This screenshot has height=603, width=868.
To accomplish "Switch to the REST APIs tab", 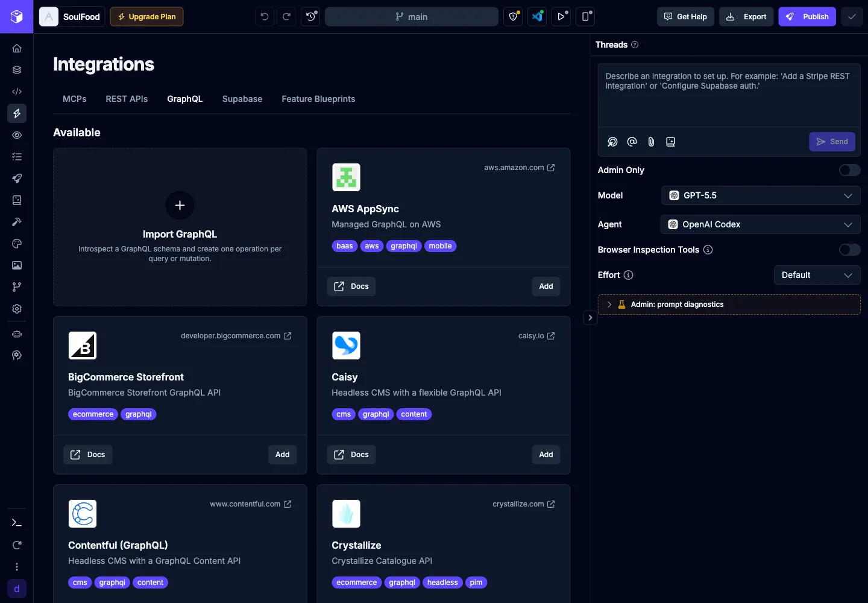I will coord(127,99).
